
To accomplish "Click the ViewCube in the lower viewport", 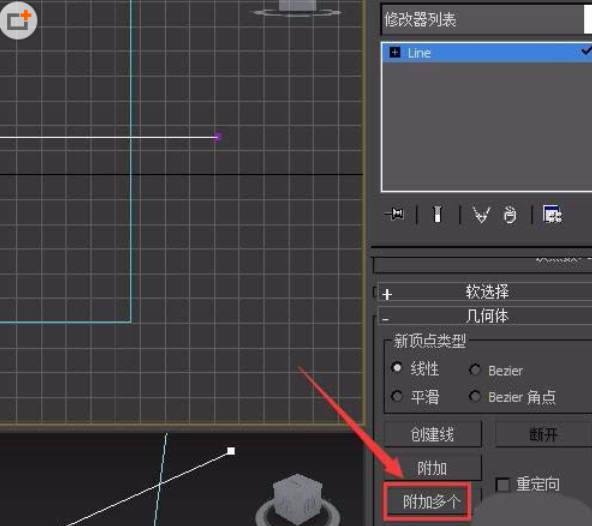I will click(298, 499).
